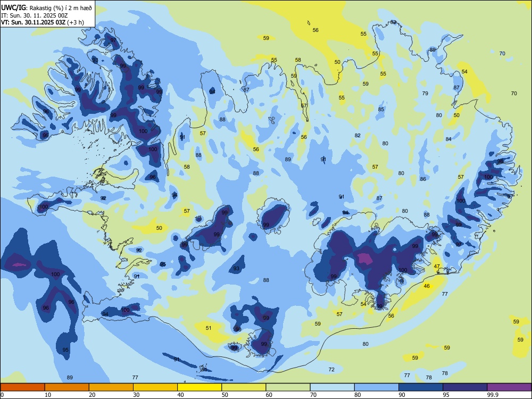Screen dimensions: 532x399
Task: Click the title text 'UWC/IG: Rakastig (%) í 2 m hæð'
Action: [x=46, y=8]
